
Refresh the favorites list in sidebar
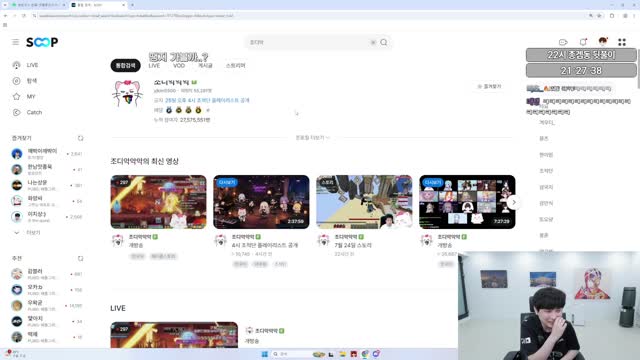click(x=80, y=138)
